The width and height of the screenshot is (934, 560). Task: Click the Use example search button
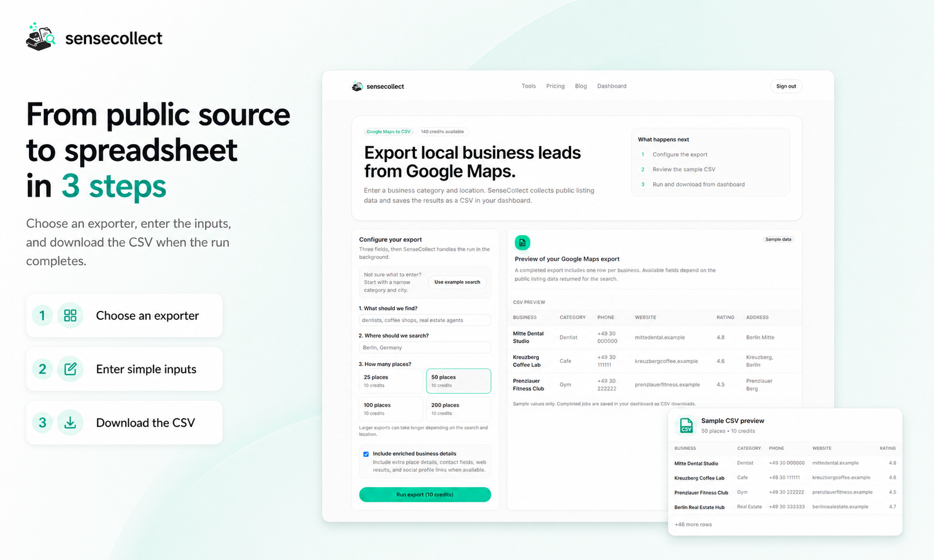457,282
